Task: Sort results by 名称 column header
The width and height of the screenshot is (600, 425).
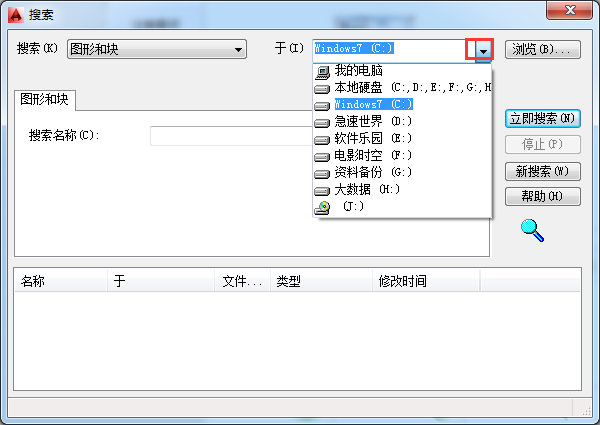Action: tap(61, 281)
